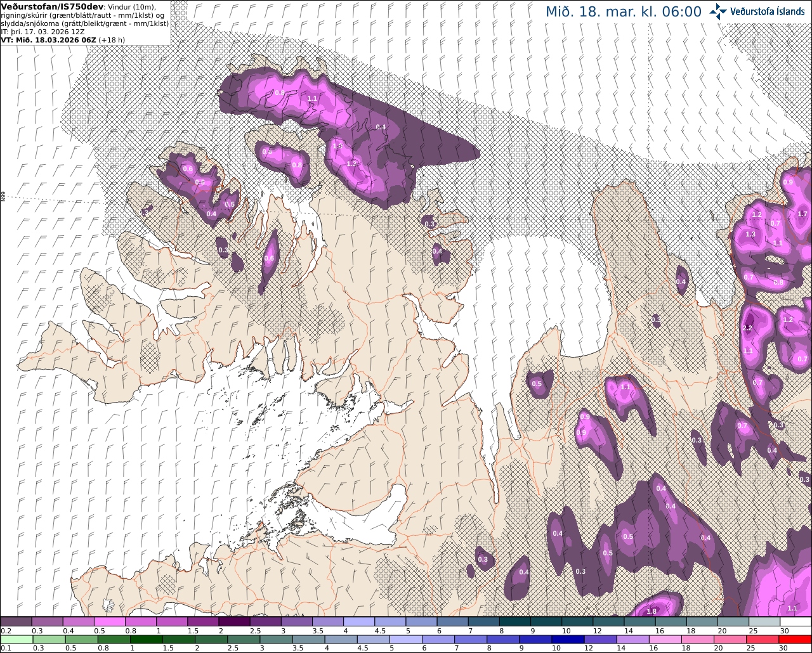Viewport: 812px width, 653px height.
Task: Select the darkest purple 2 snow scale swatch
Action: point(234,622)
